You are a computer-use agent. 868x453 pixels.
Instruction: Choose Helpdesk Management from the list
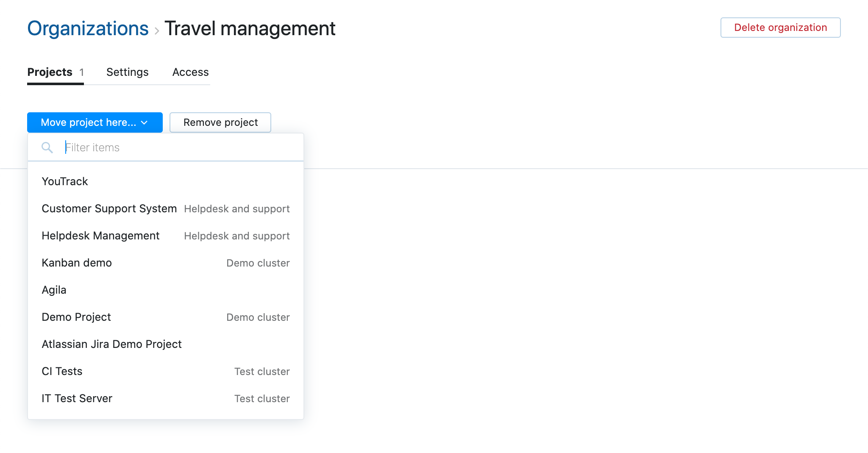pos(100,236)
